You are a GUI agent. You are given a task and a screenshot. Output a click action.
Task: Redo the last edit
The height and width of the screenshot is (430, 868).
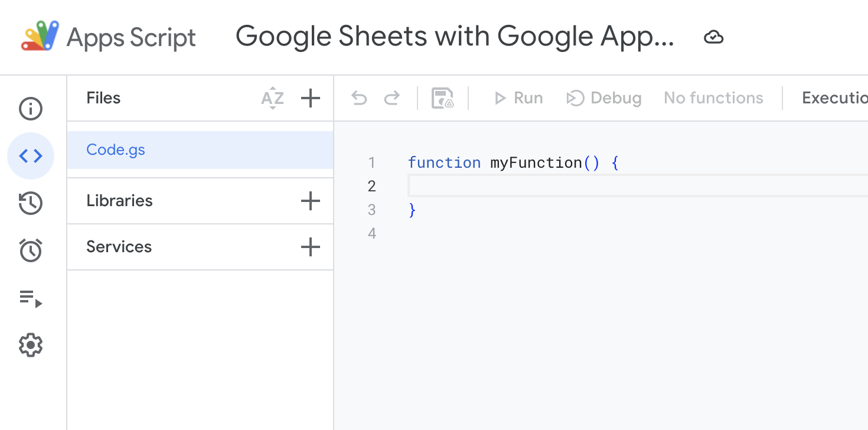[392, 98]
